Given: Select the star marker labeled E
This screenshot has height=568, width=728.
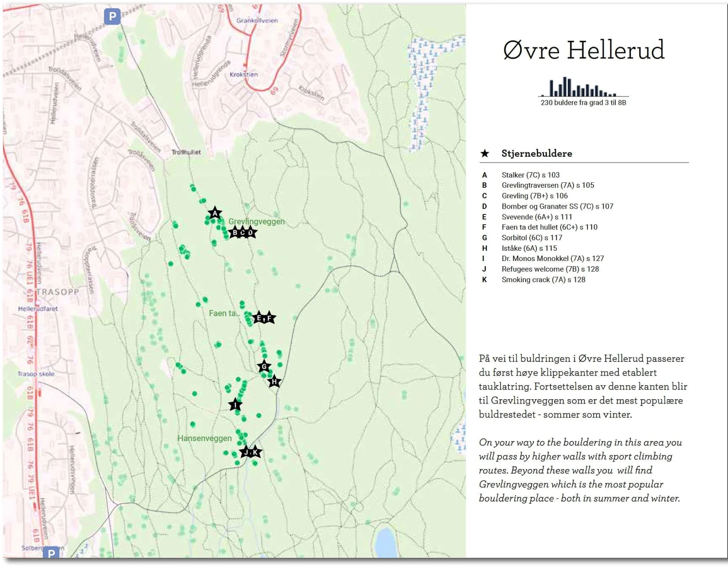Looking at the screenshot, I should click(259, 318).
